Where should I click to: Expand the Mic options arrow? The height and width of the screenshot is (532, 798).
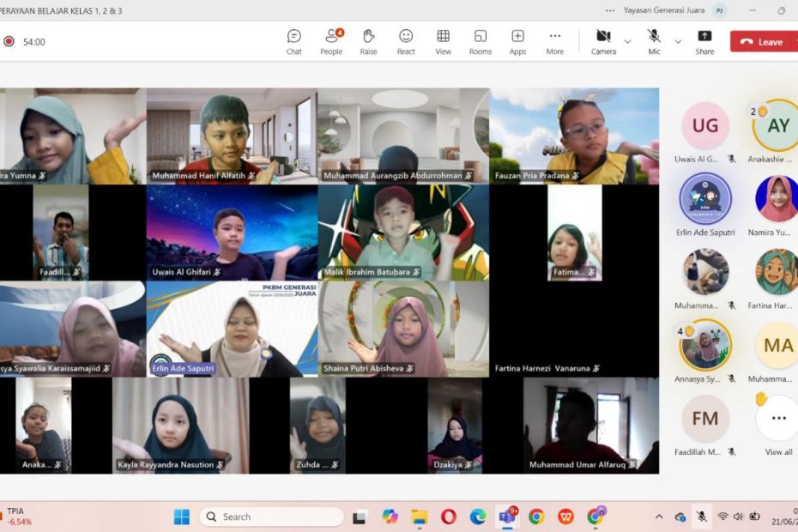[x=678, y=41]
